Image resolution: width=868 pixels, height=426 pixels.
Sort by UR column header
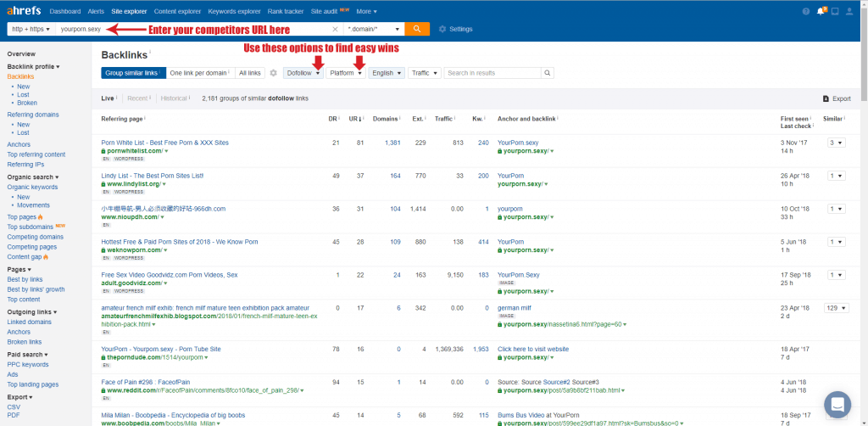(355, 119)
